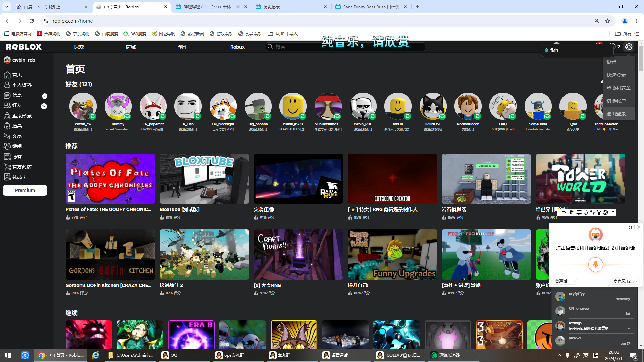Viewport: 644px width, 362px height.
Task: Open the Windows Start menu
Action: click(x=8, y=355)
